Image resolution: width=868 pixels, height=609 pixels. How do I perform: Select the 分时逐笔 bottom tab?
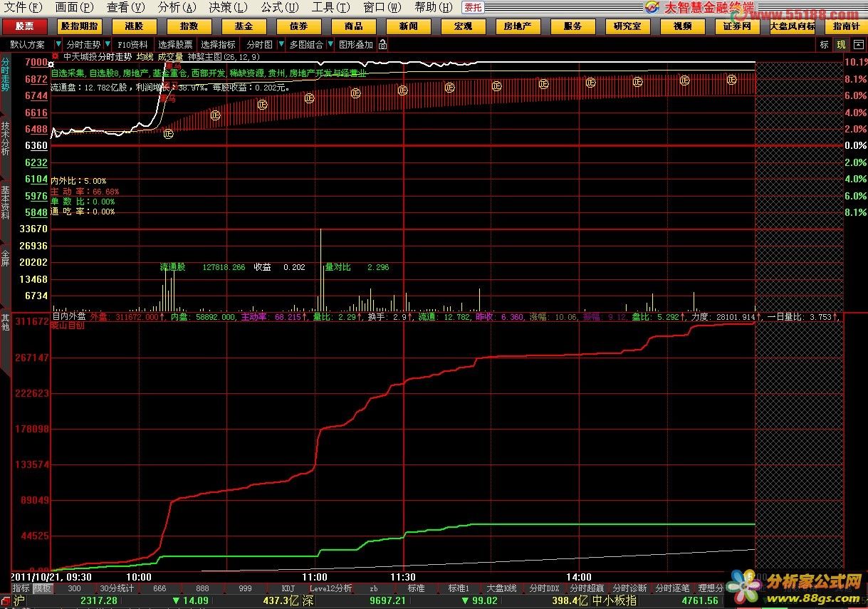pos(673,588)
